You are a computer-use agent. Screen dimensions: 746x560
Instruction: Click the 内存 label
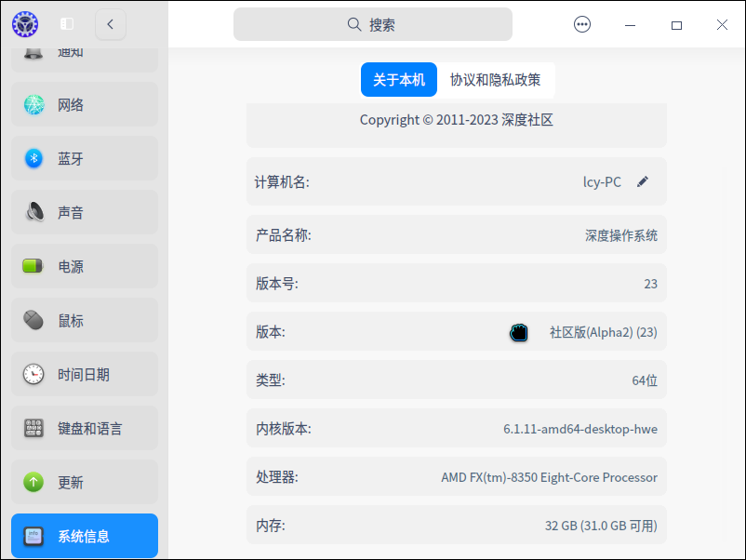point(271,526)
